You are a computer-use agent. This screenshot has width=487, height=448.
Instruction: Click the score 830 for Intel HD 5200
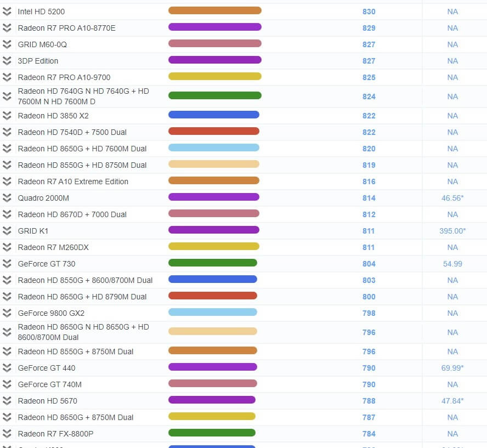369,12
